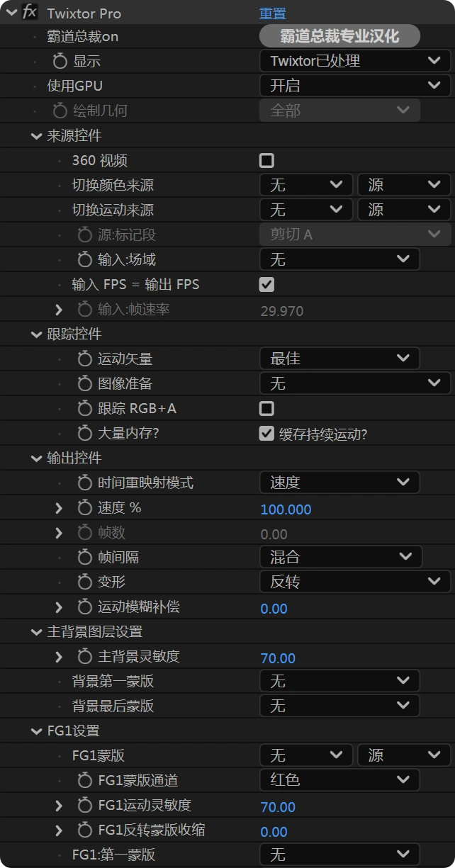Expand the 输入:帧速率 property

tap(59, 309)
